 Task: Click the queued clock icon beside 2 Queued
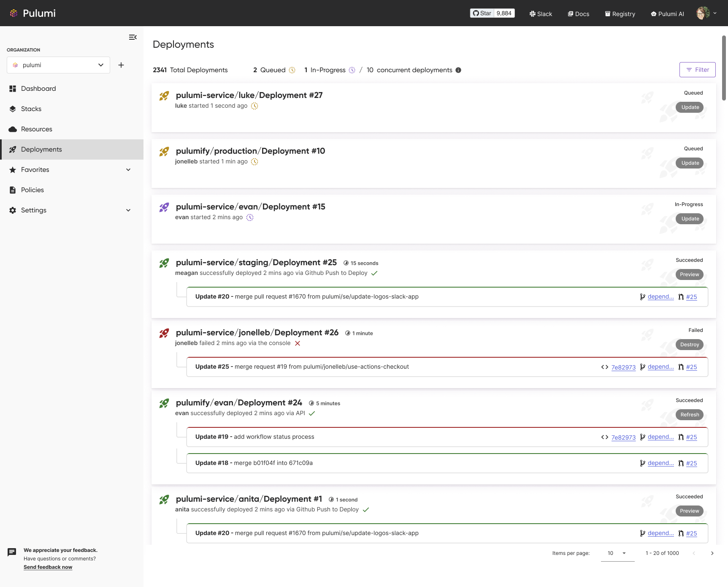[x=292, y=70]
